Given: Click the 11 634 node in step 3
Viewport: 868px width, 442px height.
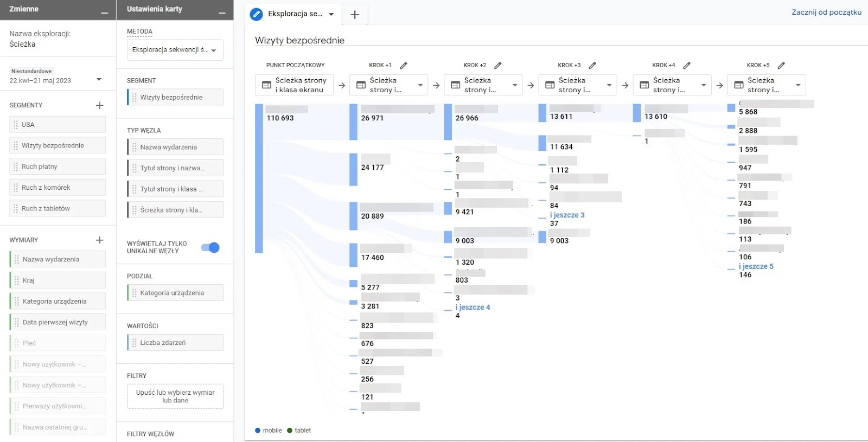Looking at the screenshot, I should pyautogui.click(x=542, y=143).
